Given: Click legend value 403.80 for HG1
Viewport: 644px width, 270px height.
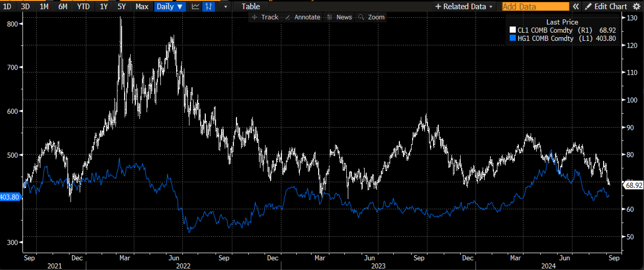Looking at the screenshot, I should (606, 39).
